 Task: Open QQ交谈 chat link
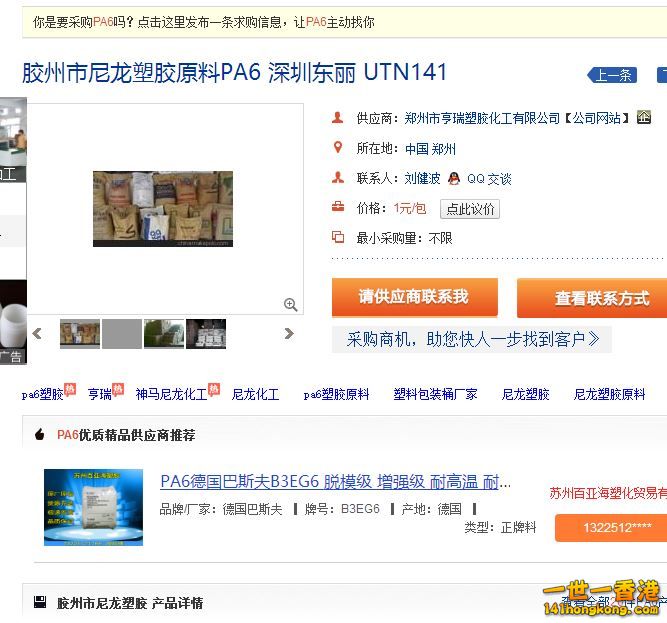point(489,179)
